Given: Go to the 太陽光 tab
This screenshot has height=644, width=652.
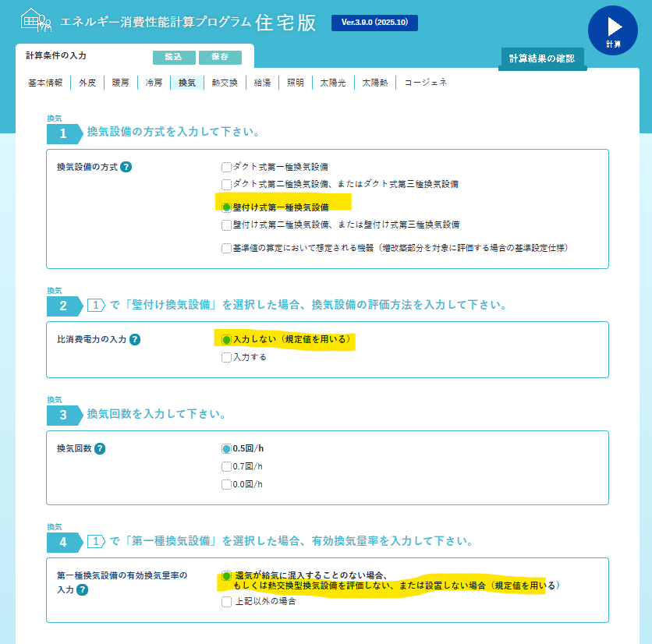Looking at the screenshot, I should click(333, 83).
